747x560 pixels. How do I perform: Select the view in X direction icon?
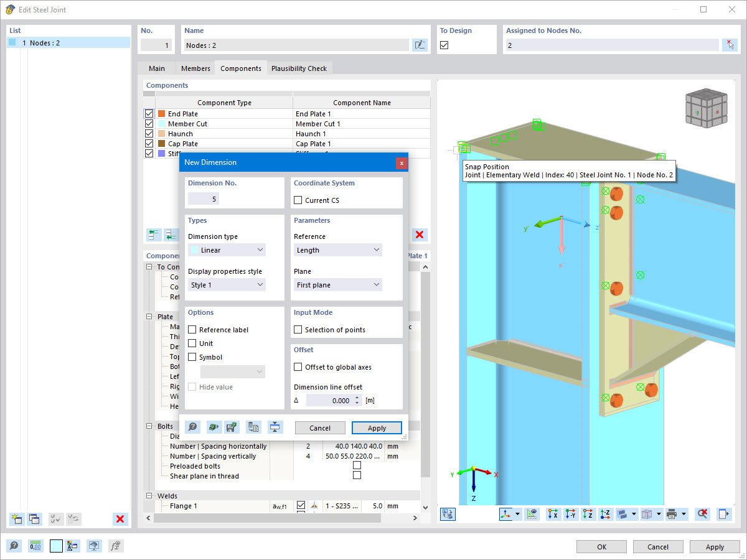[x=553, y=514]
